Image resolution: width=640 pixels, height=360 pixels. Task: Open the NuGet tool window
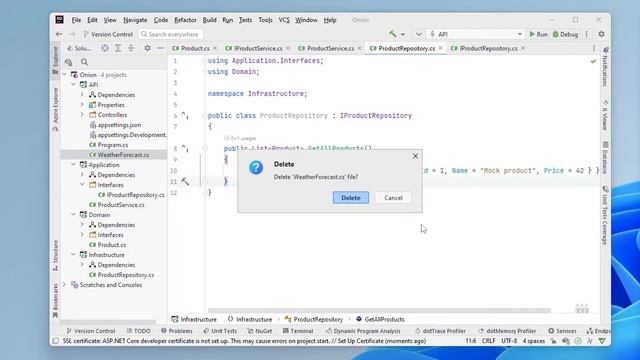(260, 331)
